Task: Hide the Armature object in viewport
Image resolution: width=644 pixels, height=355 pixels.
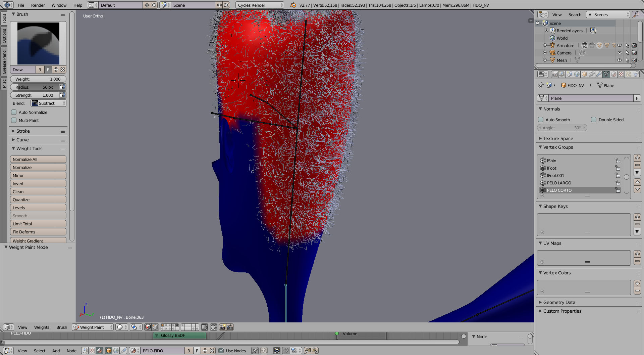Action: point(620,45)
